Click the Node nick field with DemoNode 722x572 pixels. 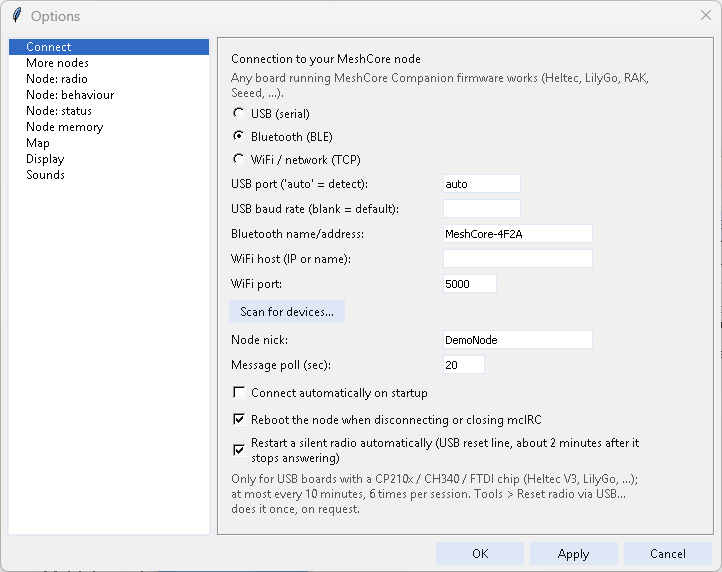click(518, 340)
